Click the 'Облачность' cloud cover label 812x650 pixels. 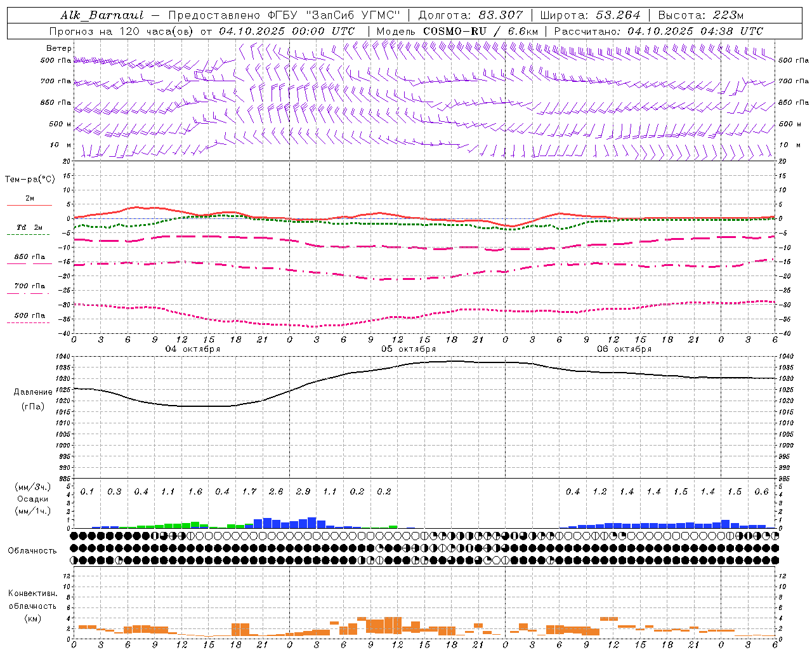click(x=33, y=551)
